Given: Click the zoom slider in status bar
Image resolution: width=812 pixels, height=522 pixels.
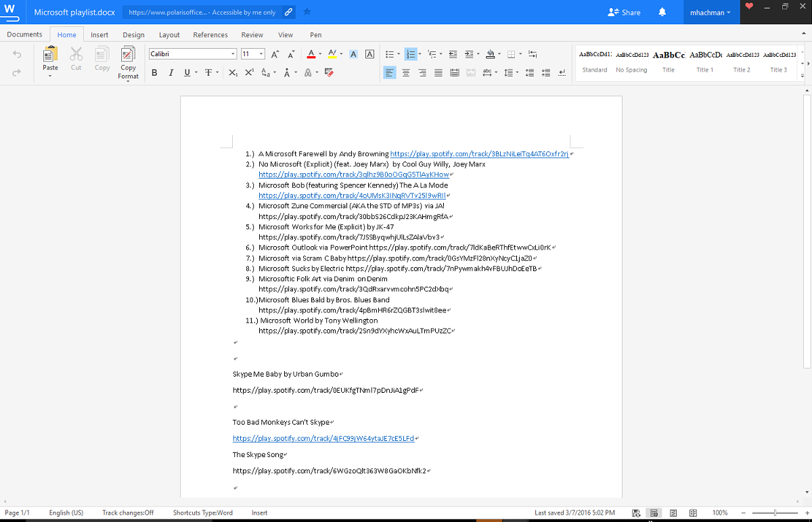Looking at the screenshot, I should point(775,513).
